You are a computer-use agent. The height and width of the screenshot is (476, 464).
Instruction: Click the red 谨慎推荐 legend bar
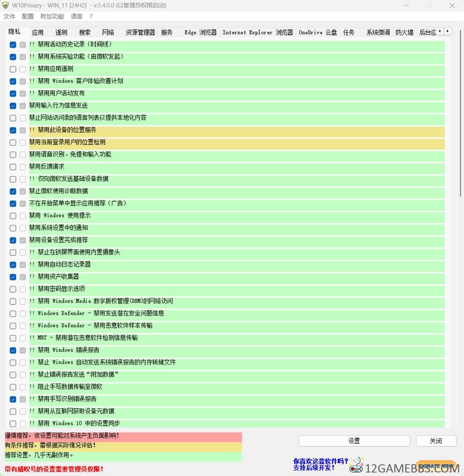tap(123, 437)
